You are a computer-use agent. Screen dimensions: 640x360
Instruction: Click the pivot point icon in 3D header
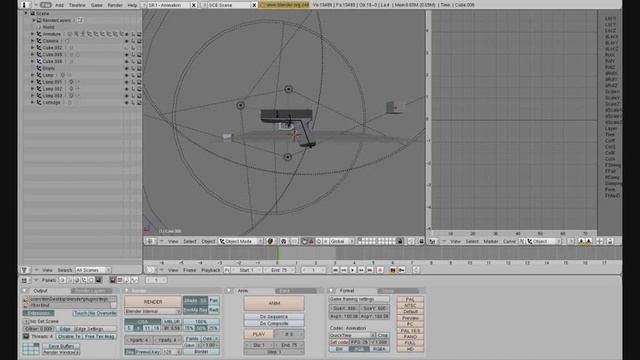click(284, 241)
